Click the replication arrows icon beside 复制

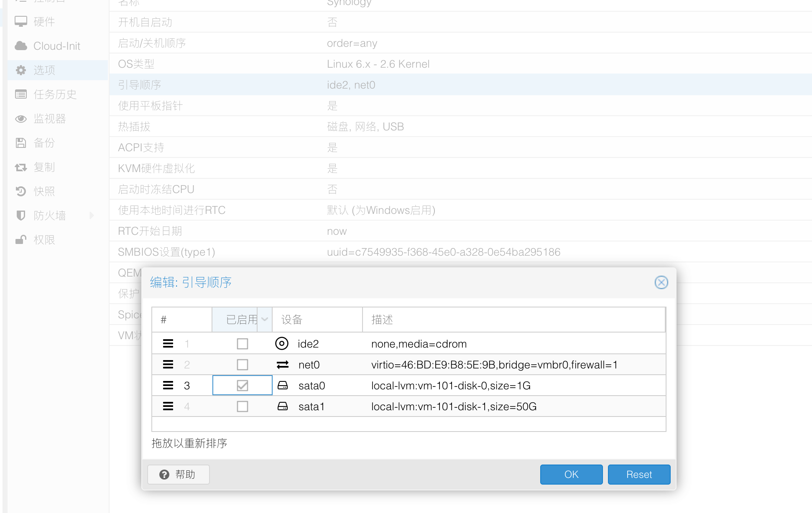(21, 167)
